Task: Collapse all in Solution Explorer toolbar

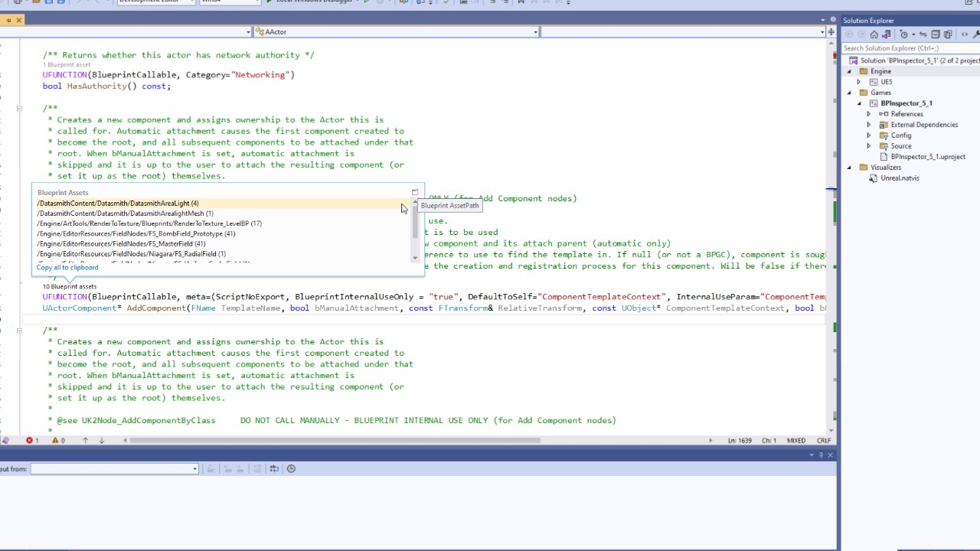Action: coord(936,34)
